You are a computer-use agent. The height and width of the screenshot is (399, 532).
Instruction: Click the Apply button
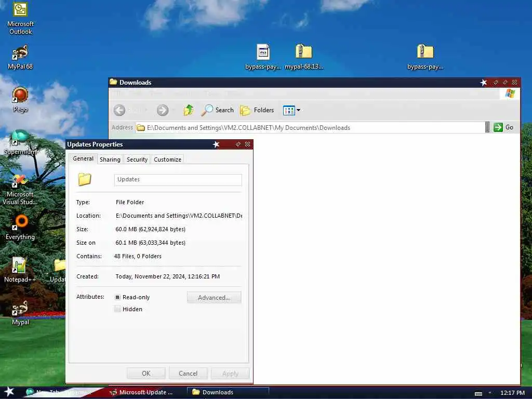pos(230,373)
